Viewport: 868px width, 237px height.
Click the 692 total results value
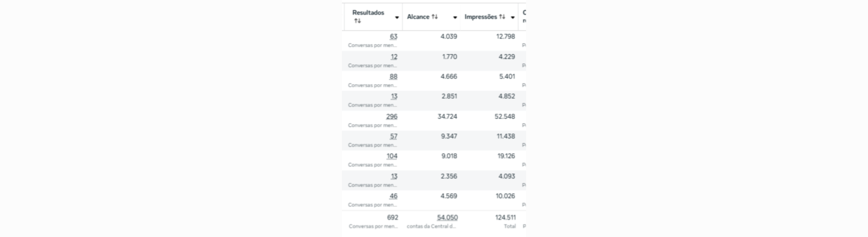[x=393, y=217]
